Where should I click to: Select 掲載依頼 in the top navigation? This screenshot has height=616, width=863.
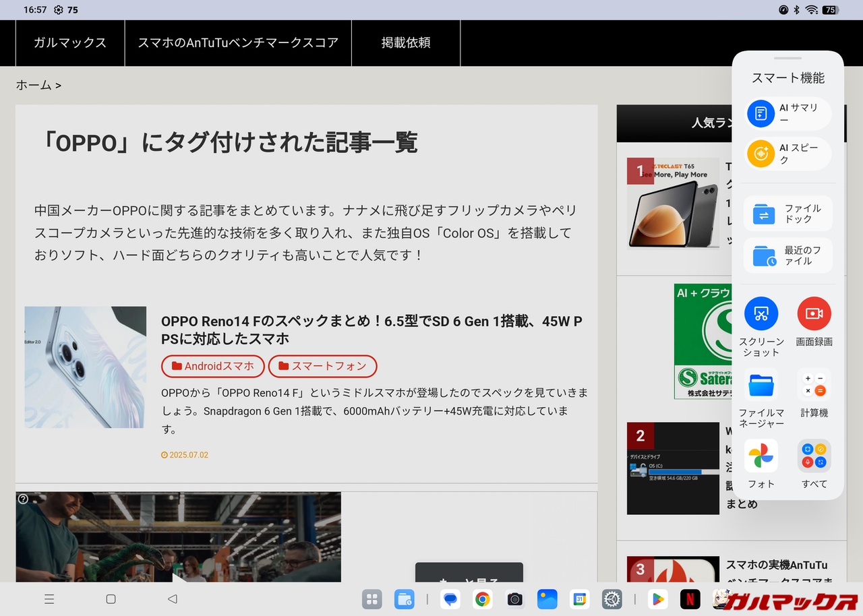click(406, 43)
